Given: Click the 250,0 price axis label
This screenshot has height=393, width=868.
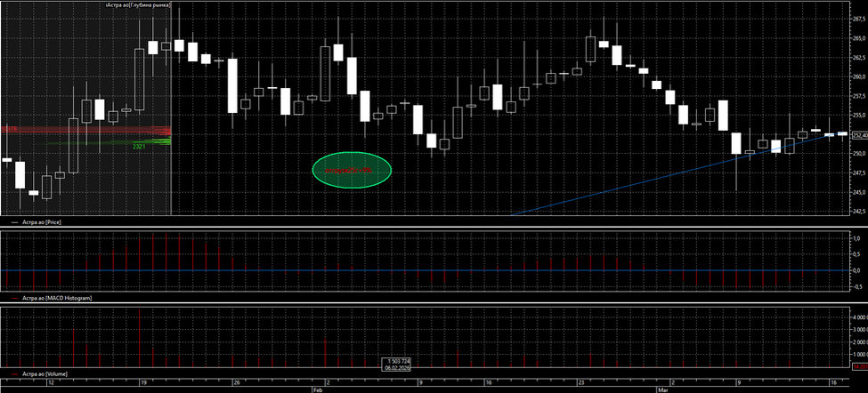Looking at the screenshot, I should click(859, 154).
